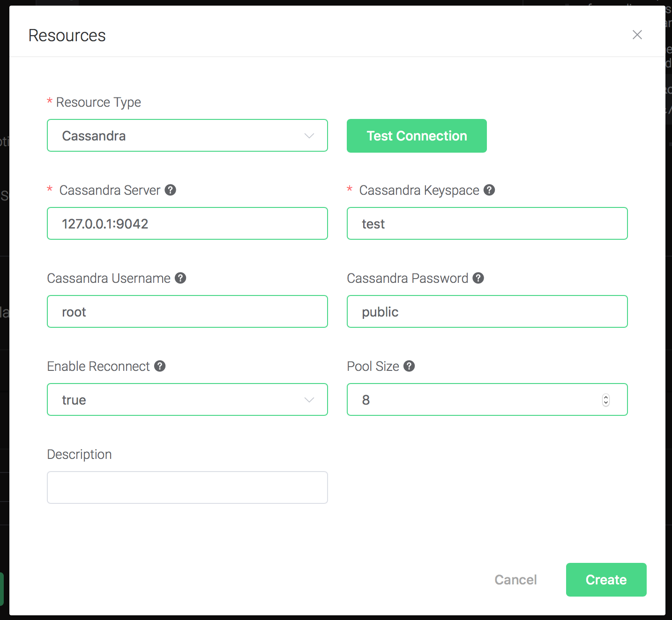Image resolution: width=672 pixels, height=620 pixels.
Task: Decrease Pool Size with the stepper down arrow
Action: click(x=606, y=403)
